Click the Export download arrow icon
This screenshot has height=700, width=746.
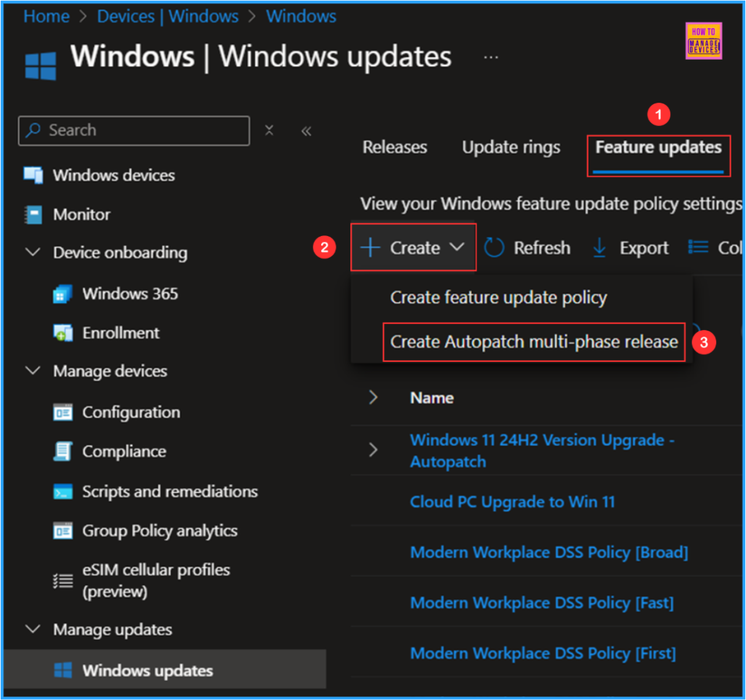point(600,248)
